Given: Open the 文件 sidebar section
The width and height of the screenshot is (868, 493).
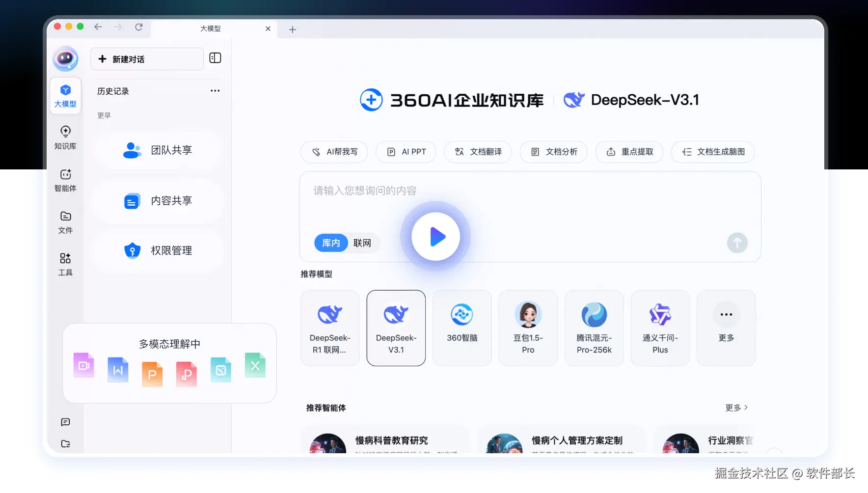Looking at the screenshot, I should click(x=65, y=222).
